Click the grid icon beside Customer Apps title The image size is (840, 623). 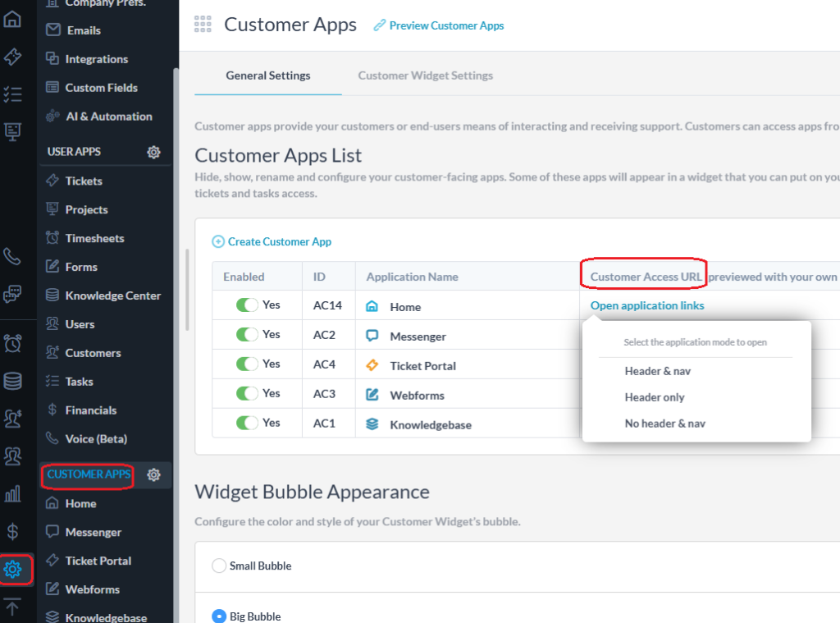203,25
